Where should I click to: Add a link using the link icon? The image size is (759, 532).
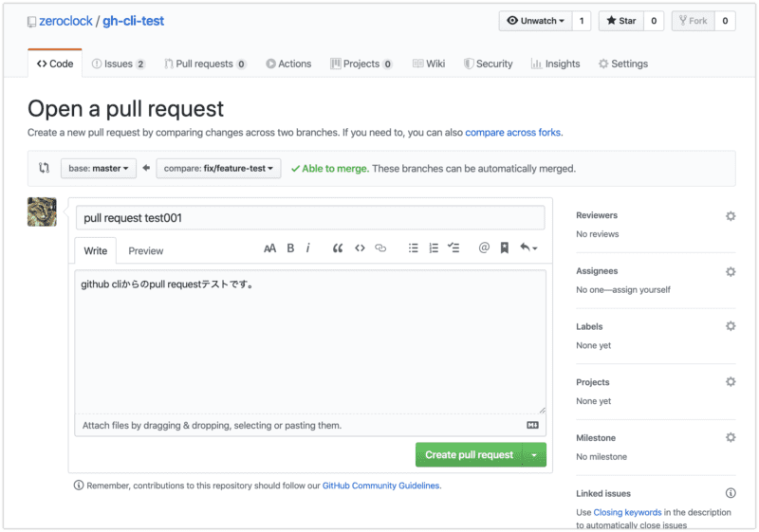pyautogui.click(x=381, y=248)
